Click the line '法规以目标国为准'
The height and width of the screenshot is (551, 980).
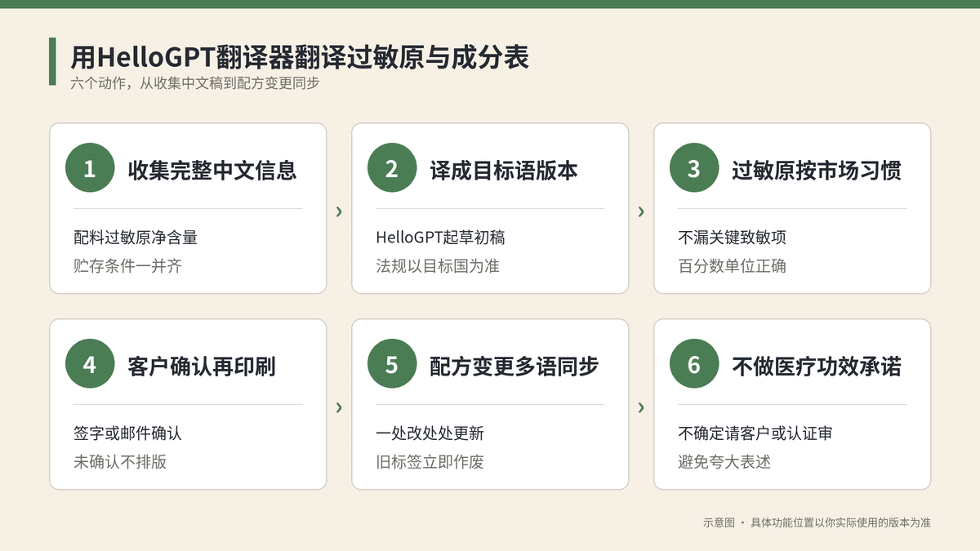pos(438,266)
